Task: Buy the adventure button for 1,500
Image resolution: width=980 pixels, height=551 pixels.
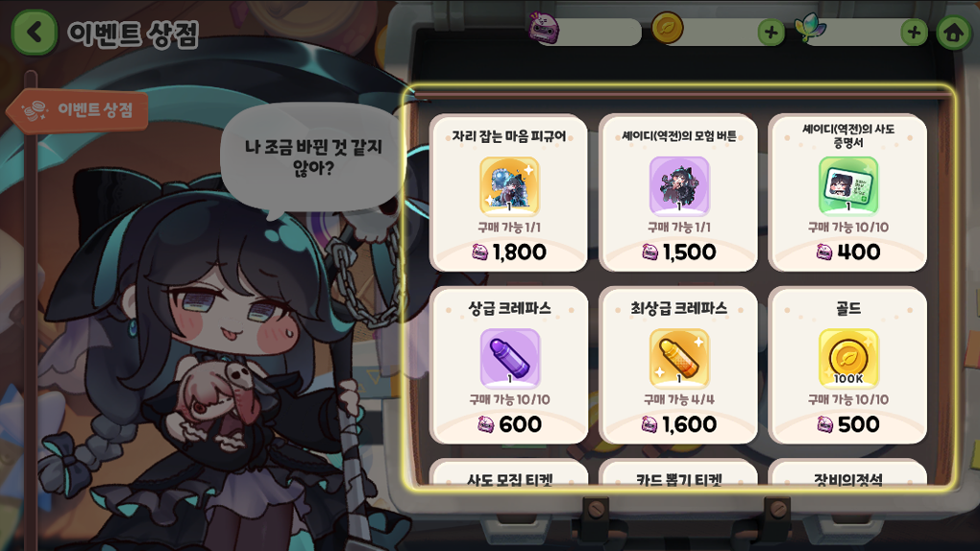Action: [678, 252]
